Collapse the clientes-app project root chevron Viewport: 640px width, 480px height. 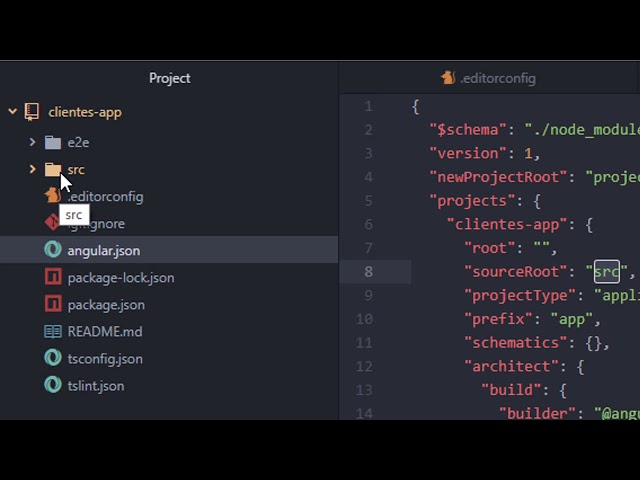click(x=13, y=111)
